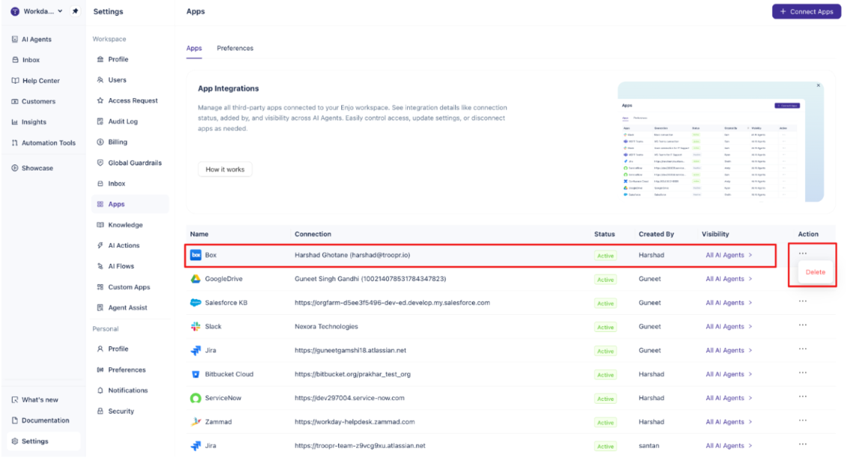The width and height of the screenshot is (868, 460).
Task: Click the How it works button
Action: 224,169
